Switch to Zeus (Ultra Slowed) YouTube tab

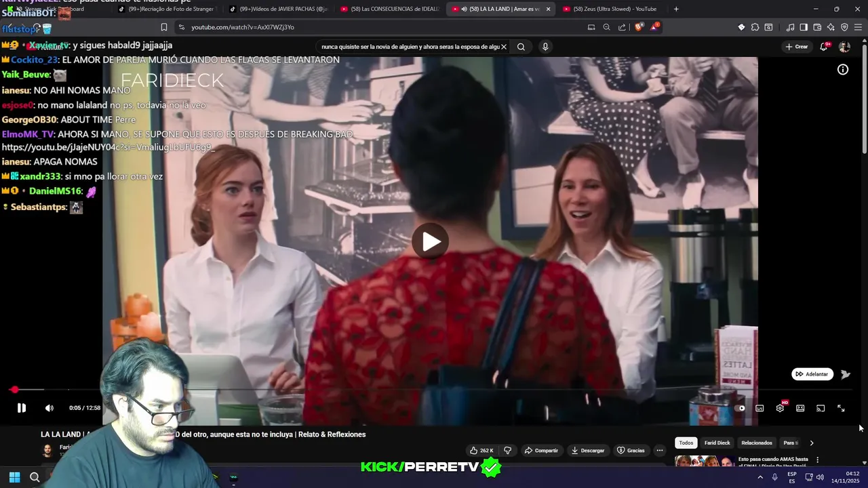pyautogui.click(x=610, y=9)
